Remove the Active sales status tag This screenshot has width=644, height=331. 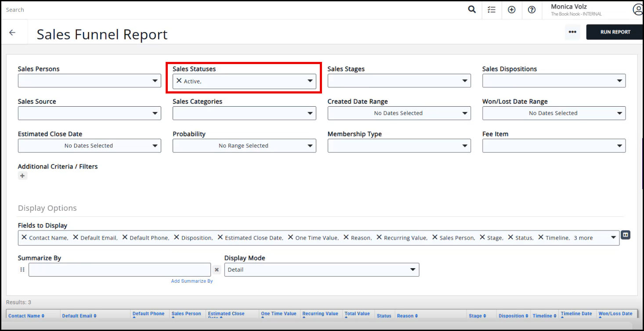pyautogui.click(x=179, y=81)
